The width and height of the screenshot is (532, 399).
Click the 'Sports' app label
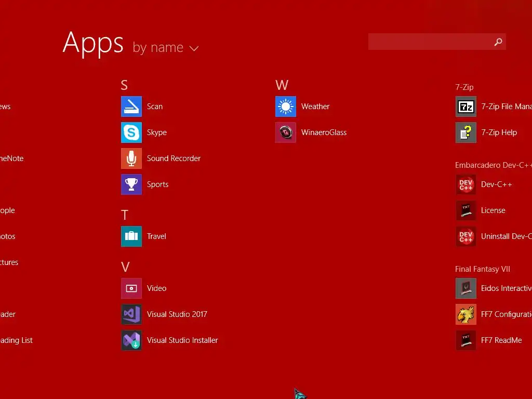(158, 184)
